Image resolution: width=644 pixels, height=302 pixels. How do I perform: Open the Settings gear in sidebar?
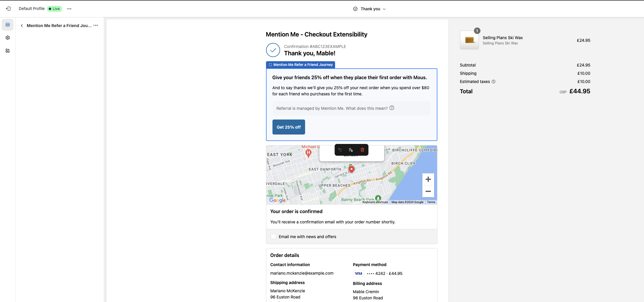click(8, 38)
